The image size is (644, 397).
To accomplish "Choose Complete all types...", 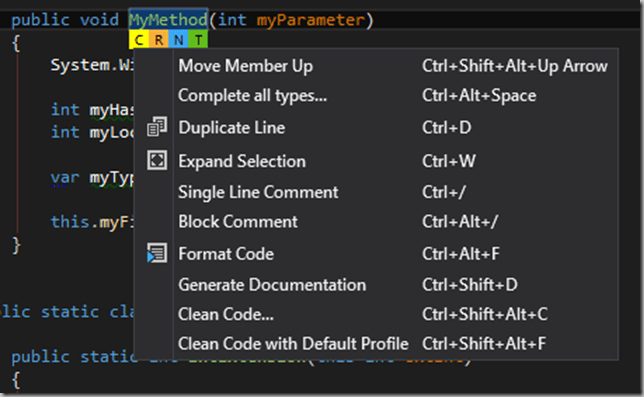I will point(376,96).
